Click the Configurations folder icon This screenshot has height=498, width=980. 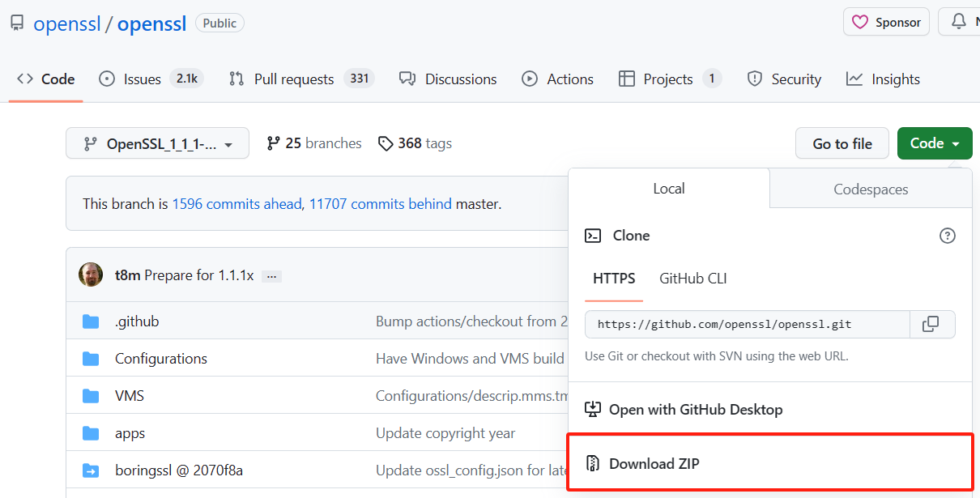91,359
